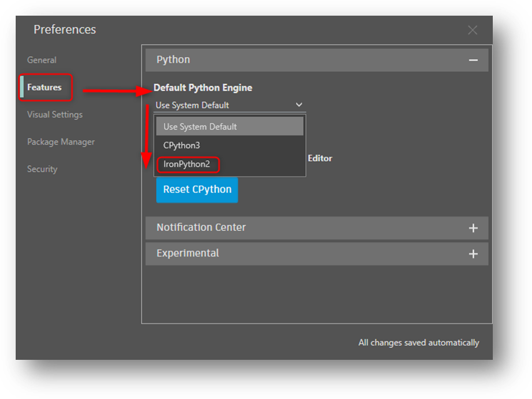
Task: Choose Use System Default from the list
Action: pos(200,127)
